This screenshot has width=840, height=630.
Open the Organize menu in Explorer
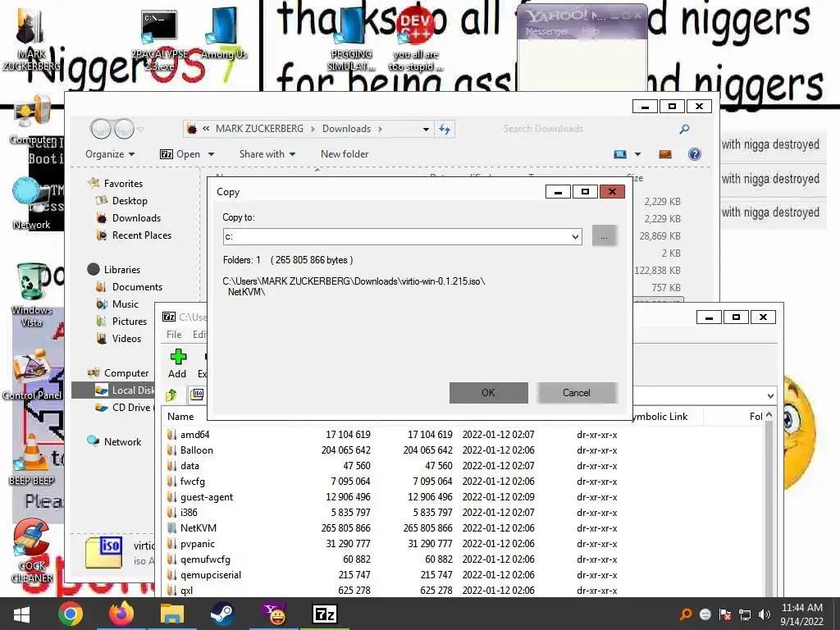click(x=110, y=154)
